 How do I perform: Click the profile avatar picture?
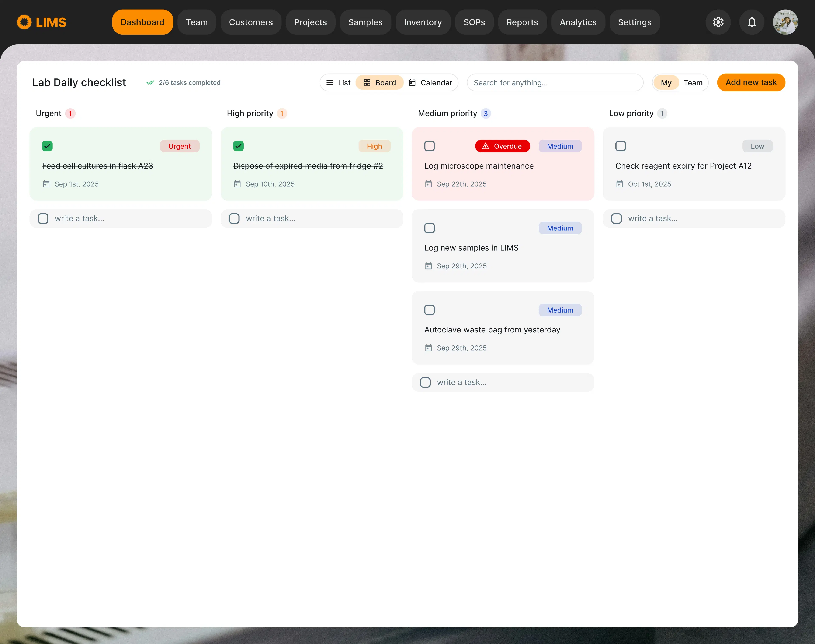pyautogui.click(x=785, y=22)
